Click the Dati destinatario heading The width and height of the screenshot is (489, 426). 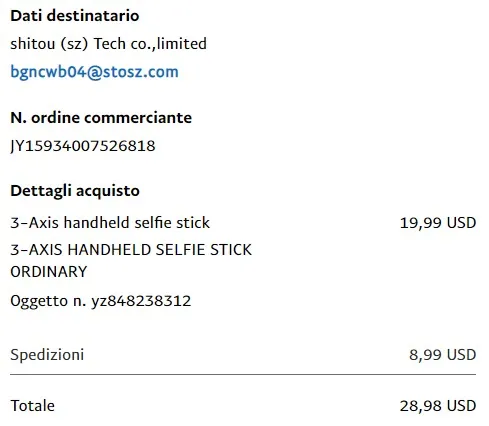click(75, 16)
